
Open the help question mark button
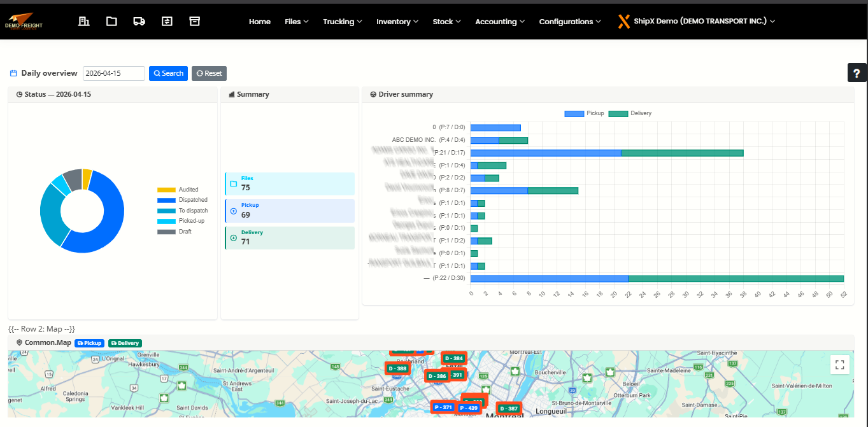point(857,73)
